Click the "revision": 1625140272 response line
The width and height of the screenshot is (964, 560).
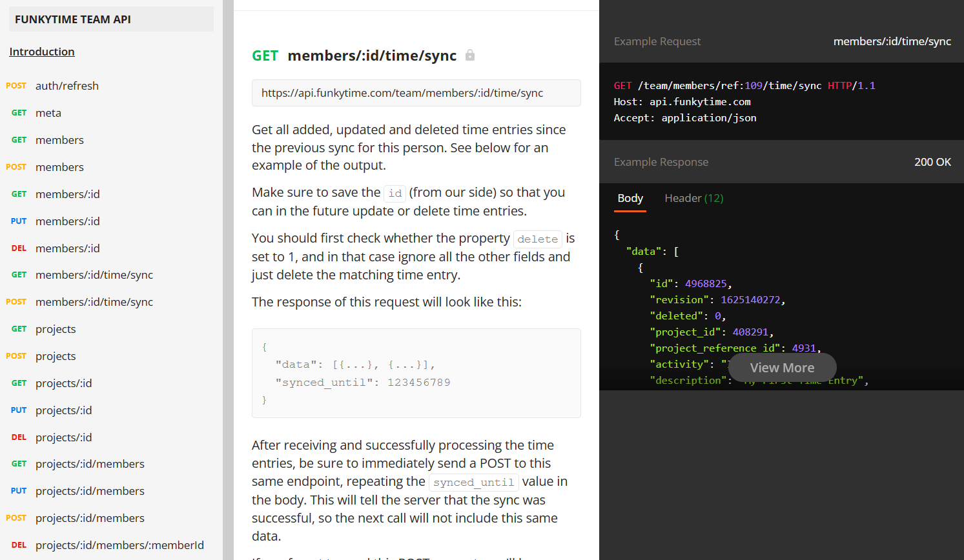coord(717,299)
